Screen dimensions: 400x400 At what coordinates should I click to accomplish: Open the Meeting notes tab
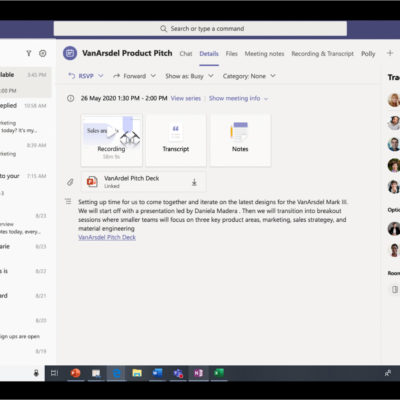[264, 54]
